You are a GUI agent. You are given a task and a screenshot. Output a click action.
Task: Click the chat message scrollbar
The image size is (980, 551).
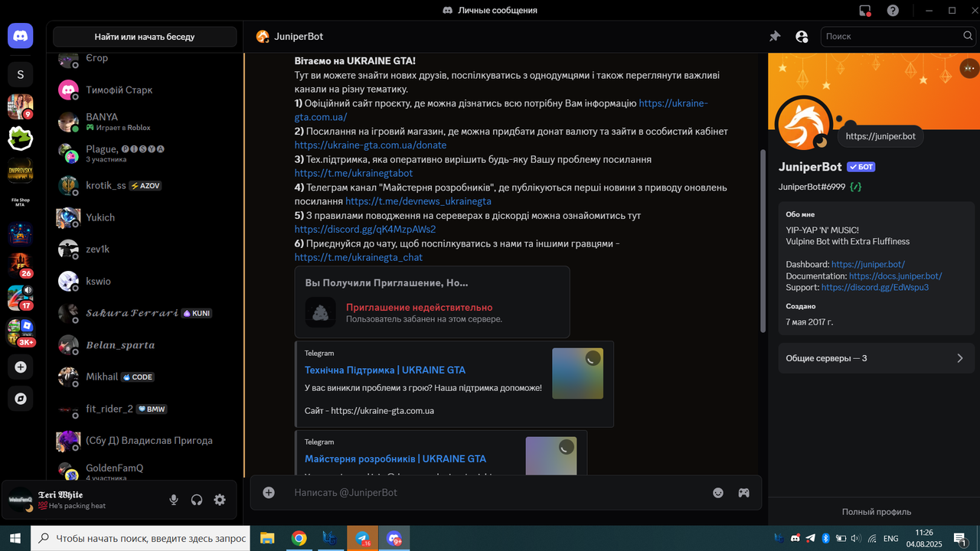click(x=763, y=240)
